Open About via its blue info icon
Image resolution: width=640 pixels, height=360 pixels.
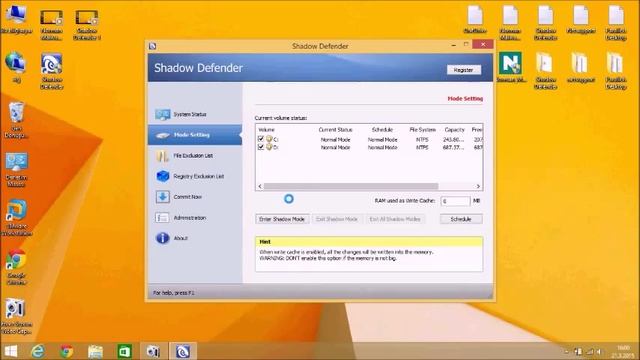point(162,238)
